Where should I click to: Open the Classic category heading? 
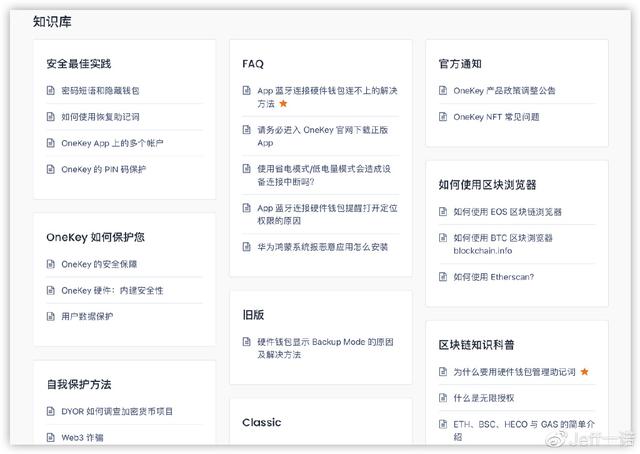262,423
